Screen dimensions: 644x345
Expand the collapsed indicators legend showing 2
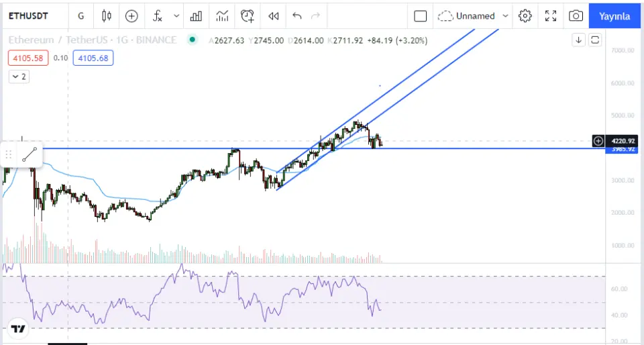point(19,77)
